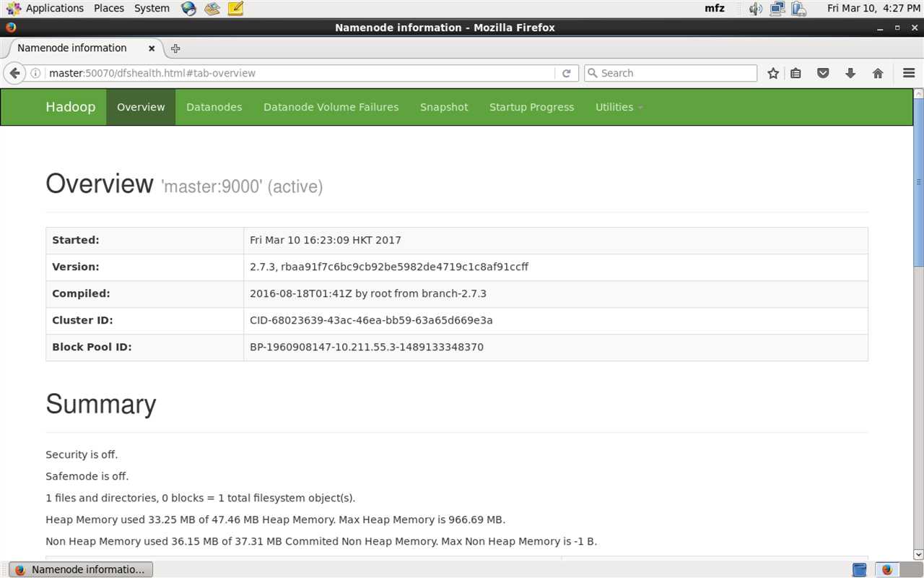
Task: Click the vertical page scrollbar
Action: click(918, 182)
